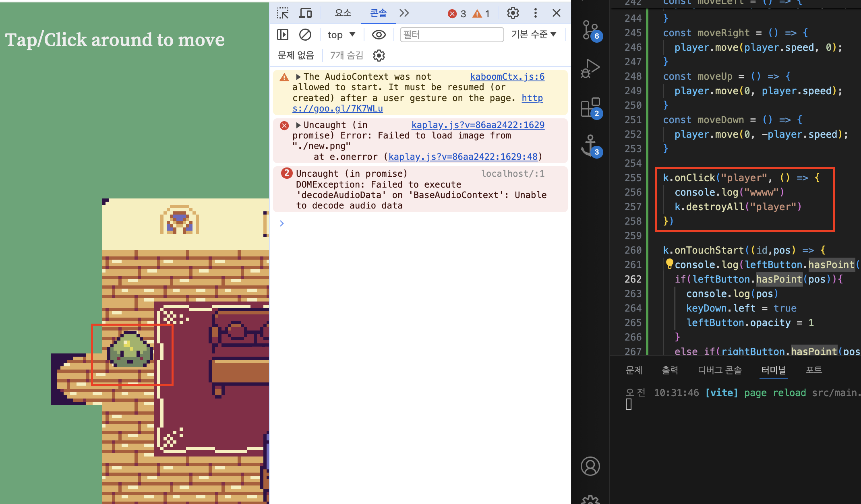Click the live expression eye icon
The height and width of the screenshot is (504, 861).
(x=379, y=35)
